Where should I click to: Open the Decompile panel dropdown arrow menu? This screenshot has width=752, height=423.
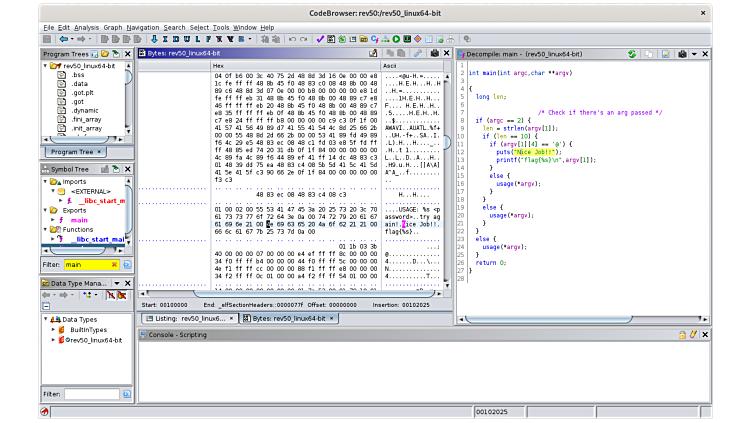tap(694, 54)
